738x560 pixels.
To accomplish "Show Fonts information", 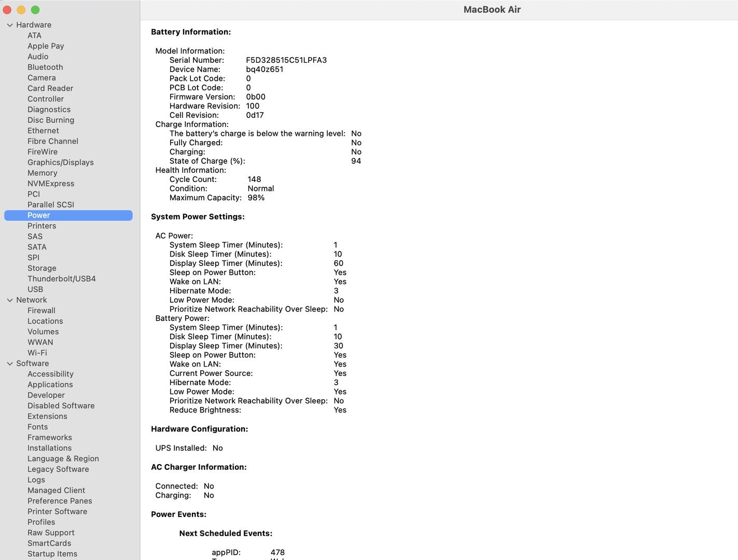I will (37, 427).
